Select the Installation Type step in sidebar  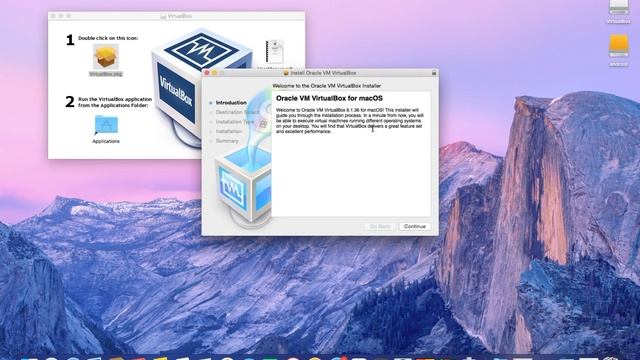tap(235, 122)
